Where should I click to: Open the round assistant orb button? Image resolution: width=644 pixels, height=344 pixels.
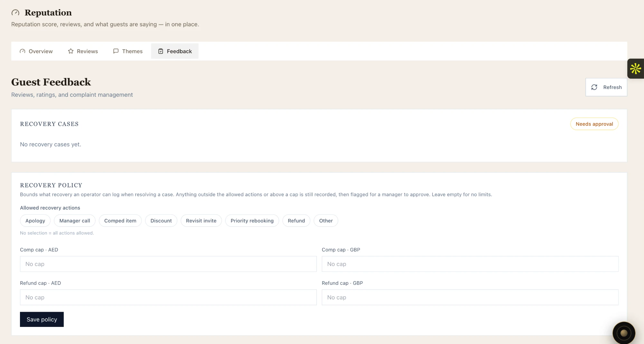(x=624, y=333)
